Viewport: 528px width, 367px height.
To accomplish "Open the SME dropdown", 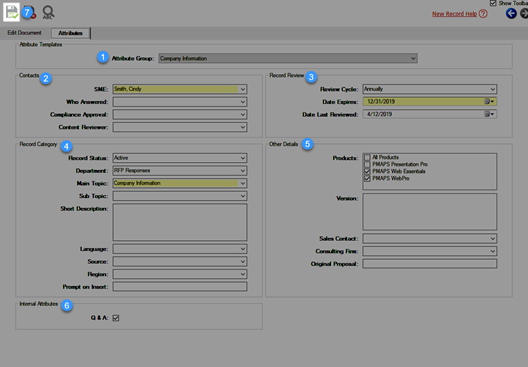I will [x=180, y=89].
